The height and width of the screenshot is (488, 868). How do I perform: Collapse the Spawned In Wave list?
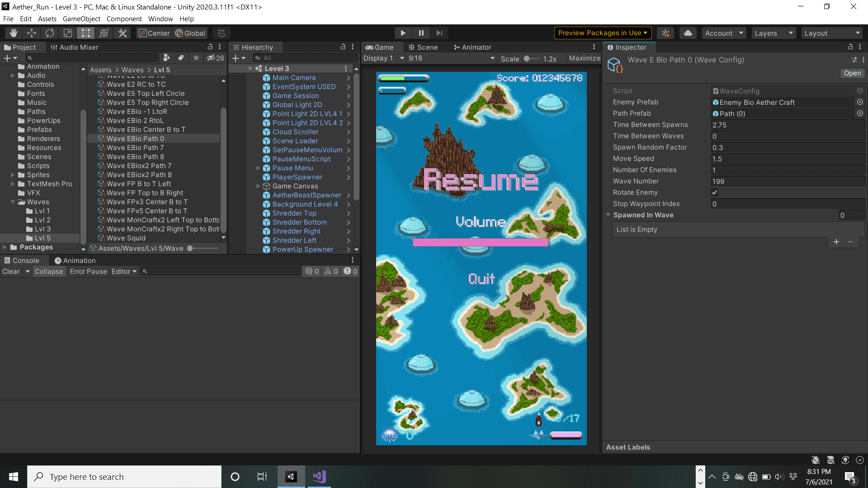[x=609, y=215]
